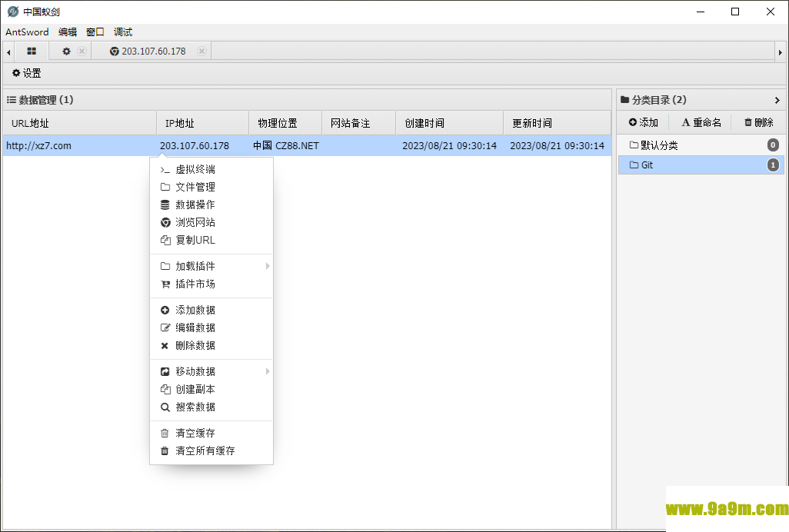This screenshot has height=532, width=789.
Task: Open the AntSword menu
Action: click(27, 32)
